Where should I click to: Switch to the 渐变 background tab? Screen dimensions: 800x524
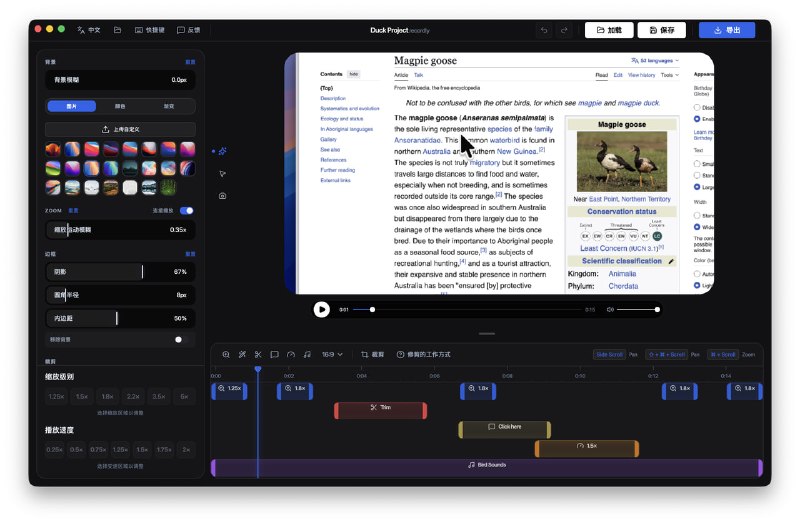pyautogui.click(x=167, y=106)
